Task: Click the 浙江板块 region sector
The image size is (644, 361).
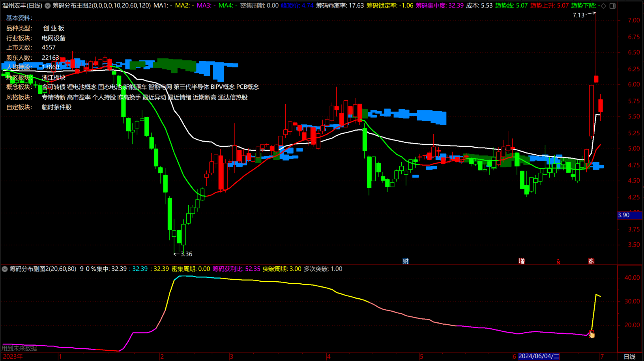Action: point(54,77)
